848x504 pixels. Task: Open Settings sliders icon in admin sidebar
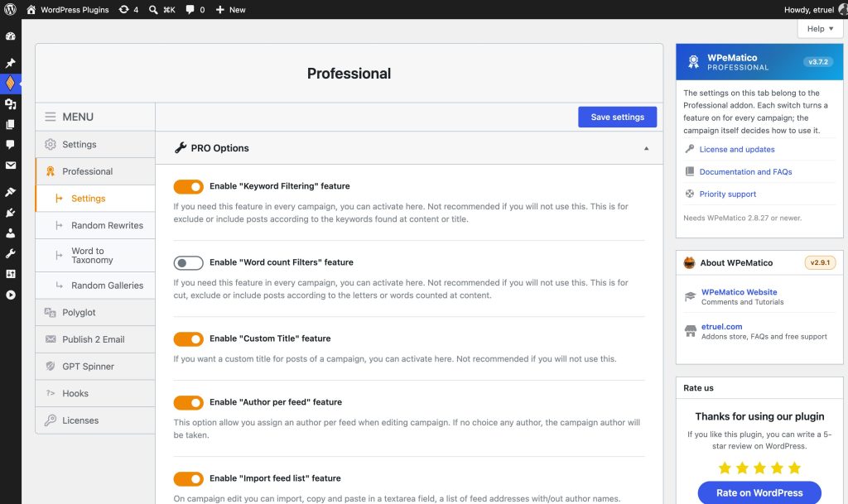(x=10, y=274)
